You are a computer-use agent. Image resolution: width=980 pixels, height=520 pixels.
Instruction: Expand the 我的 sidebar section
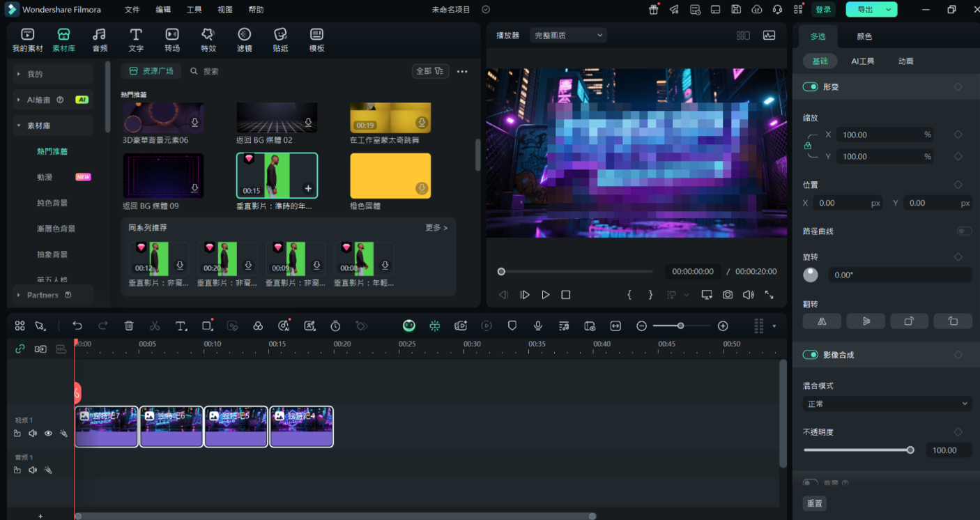[x=53, y=74]
